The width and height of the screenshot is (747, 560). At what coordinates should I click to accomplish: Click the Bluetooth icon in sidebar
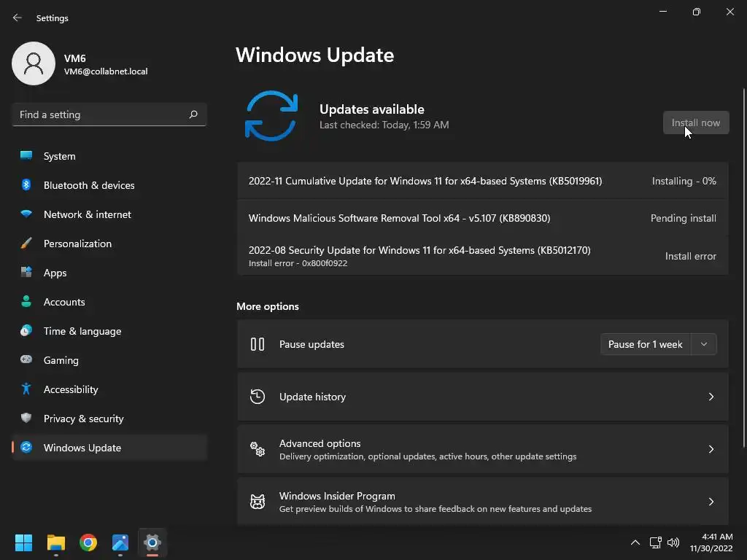26,184
